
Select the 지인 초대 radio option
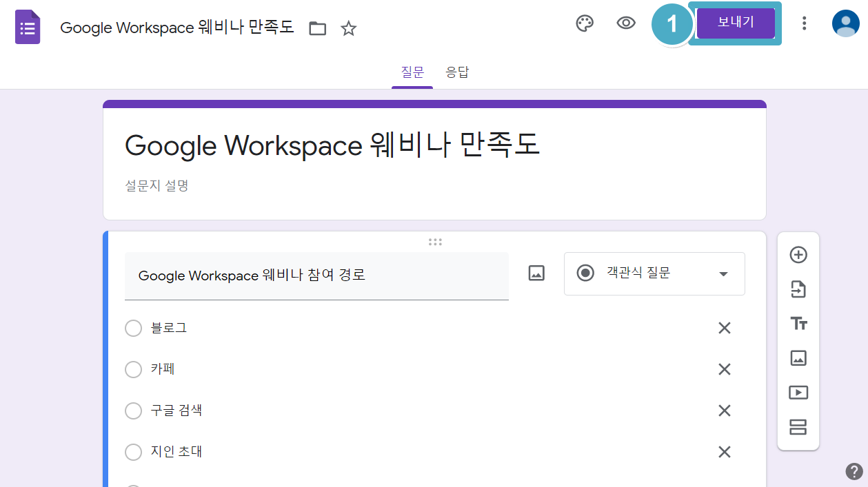click(133, 453)
